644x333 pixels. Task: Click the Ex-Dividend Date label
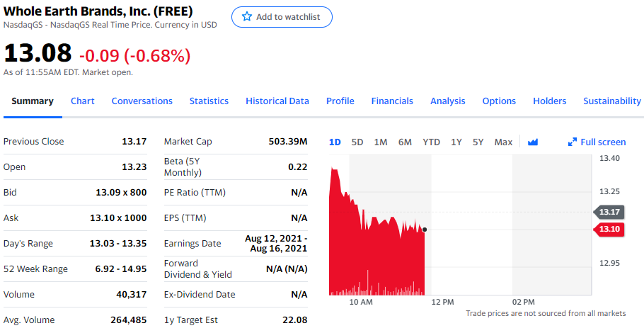200,294
